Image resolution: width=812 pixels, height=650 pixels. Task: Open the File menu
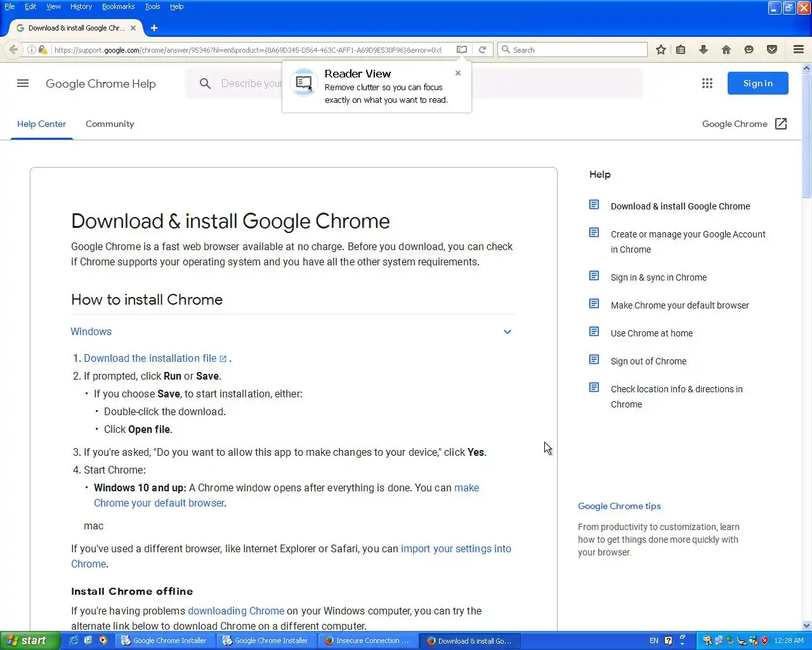pyautogui.click(x=10, y=6)
